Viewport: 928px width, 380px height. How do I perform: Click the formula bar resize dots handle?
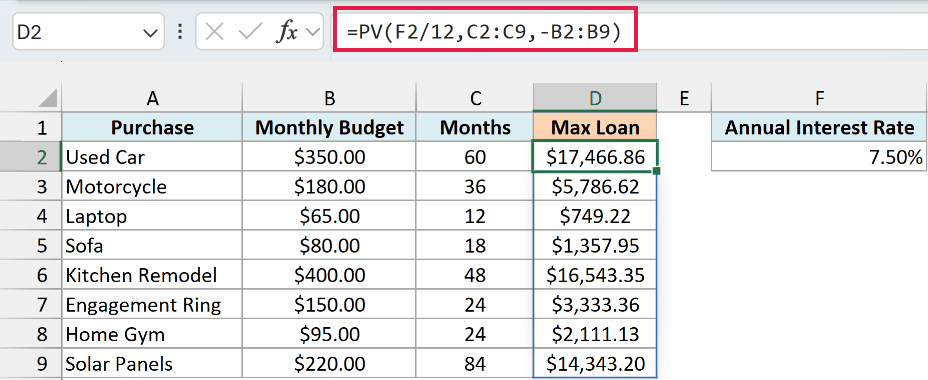click(x=180, y=32)
